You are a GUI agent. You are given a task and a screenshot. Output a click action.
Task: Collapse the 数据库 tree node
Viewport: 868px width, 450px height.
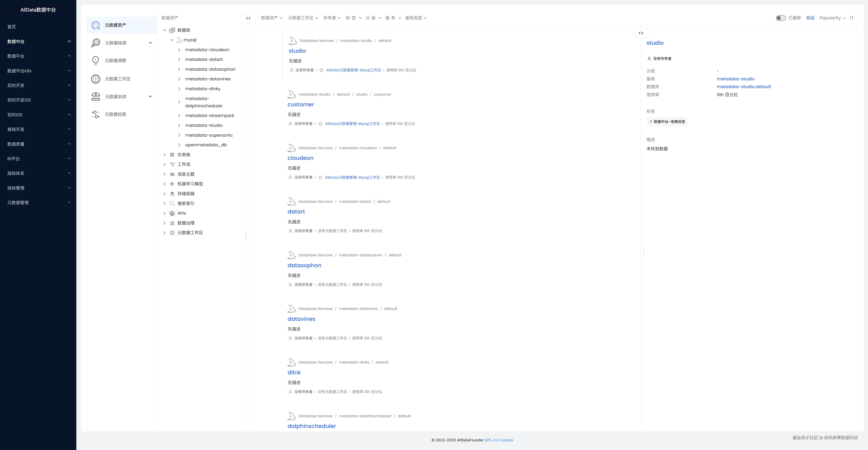coord(165,30)
